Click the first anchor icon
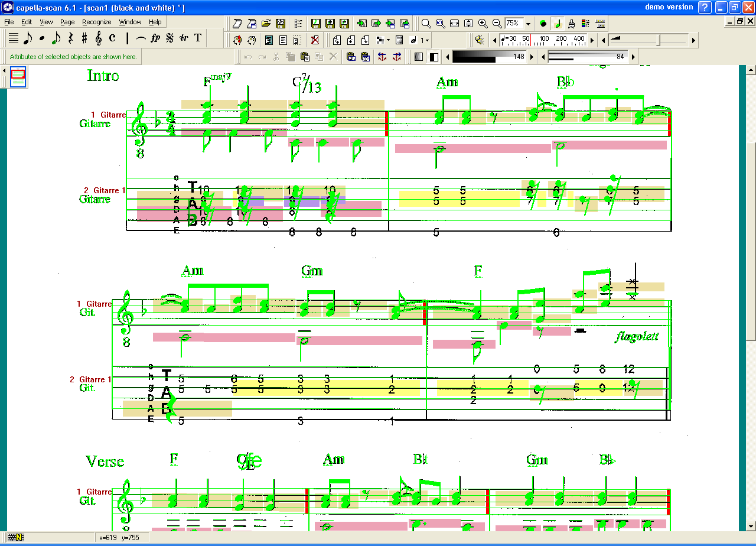 [382, 57]
